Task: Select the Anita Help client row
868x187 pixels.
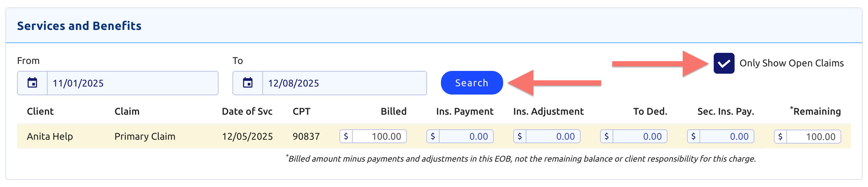Action: tap(434, 136)
